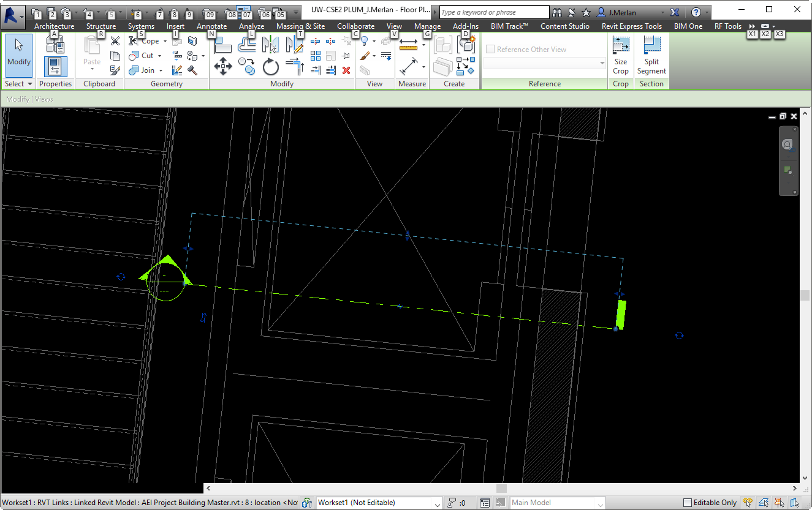Click the Demolish hammer icon
Screen dimensions: 812x510
[192, 70]
